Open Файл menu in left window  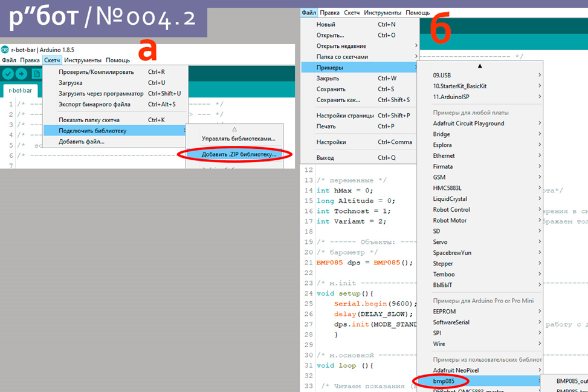coord(9,60)
